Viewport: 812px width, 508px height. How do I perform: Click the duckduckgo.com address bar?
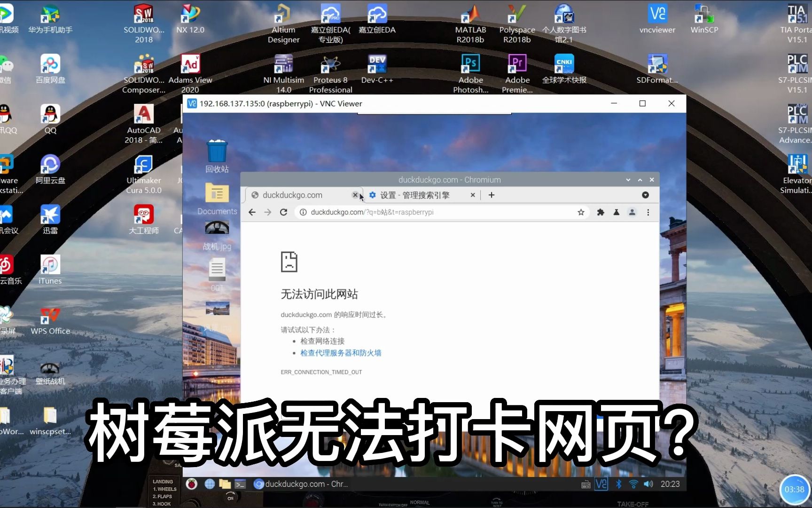[442, 212]
